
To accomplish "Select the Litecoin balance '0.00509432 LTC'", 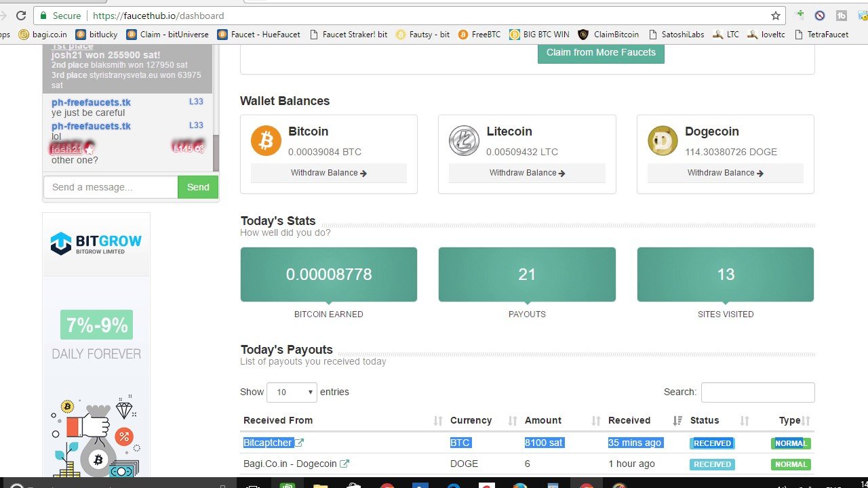I will click(x=522, y=152).
